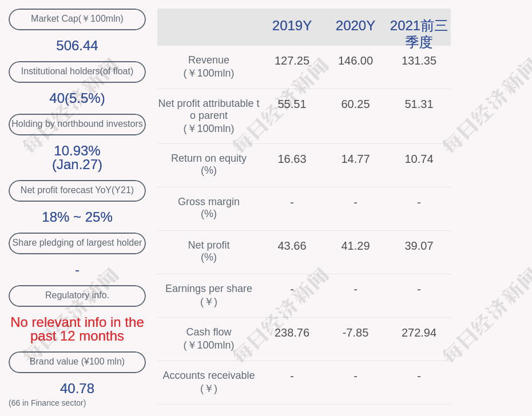
Task: Select the Brand value pill label
Action: pos(77,362)
